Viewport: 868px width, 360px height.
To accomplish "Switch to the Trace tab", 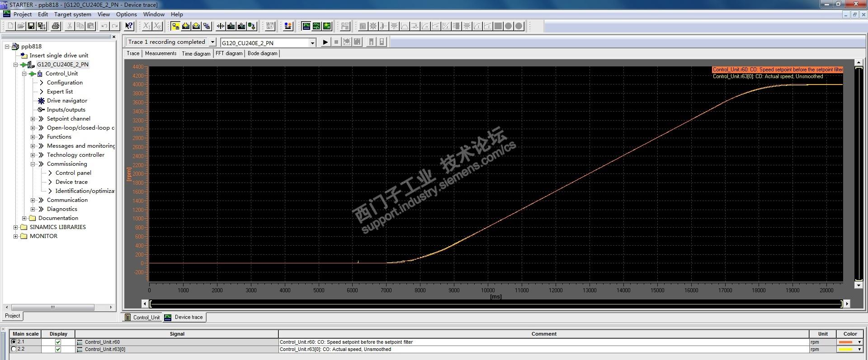I will pos(133,53).
